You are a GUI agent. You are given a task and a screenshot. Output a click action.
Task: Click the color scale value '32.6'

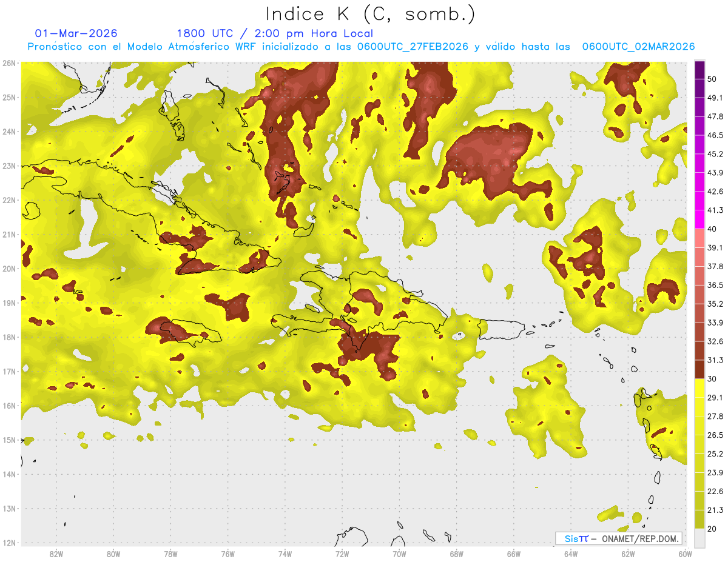715,341
